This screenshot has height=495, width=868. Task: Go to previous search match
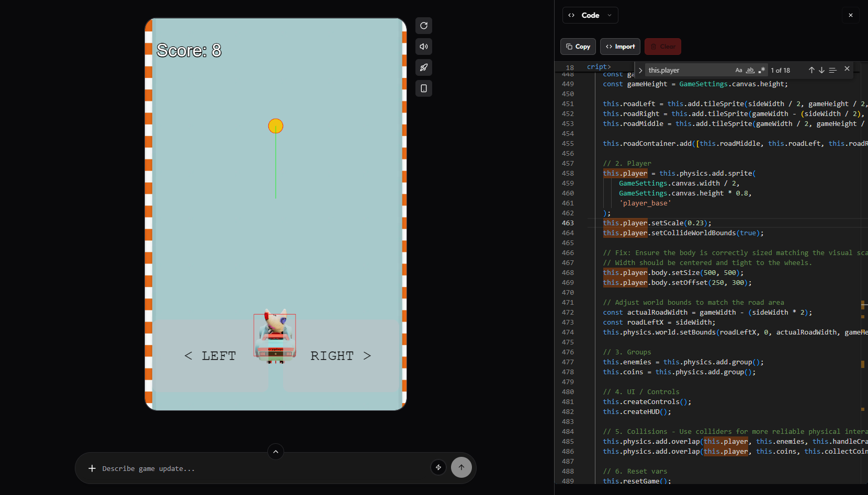(x=811, y=70)
